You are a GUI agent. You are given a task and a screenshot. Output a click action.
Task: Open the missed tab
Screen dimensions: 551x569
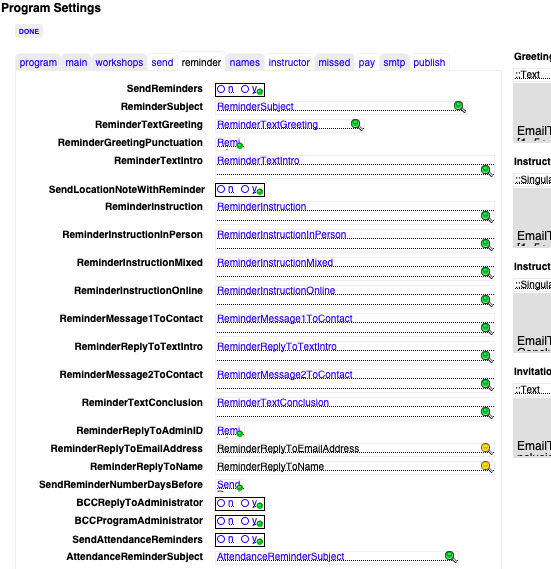[x=334, y=62]
